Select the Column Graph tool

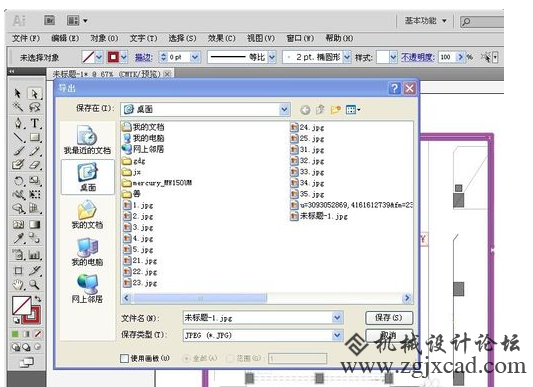35,254
